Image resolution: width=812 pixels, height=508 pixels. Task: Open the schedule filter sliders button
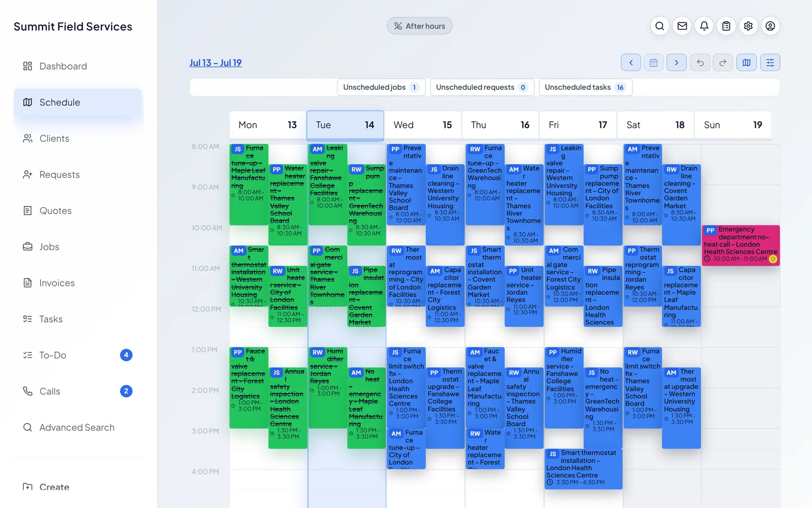pos(770,62)
